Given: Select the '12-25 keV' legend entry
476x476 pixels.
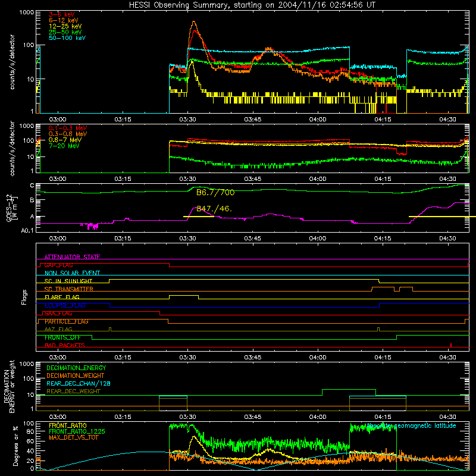Looking at the screenshot, I should tap(65, 26).
